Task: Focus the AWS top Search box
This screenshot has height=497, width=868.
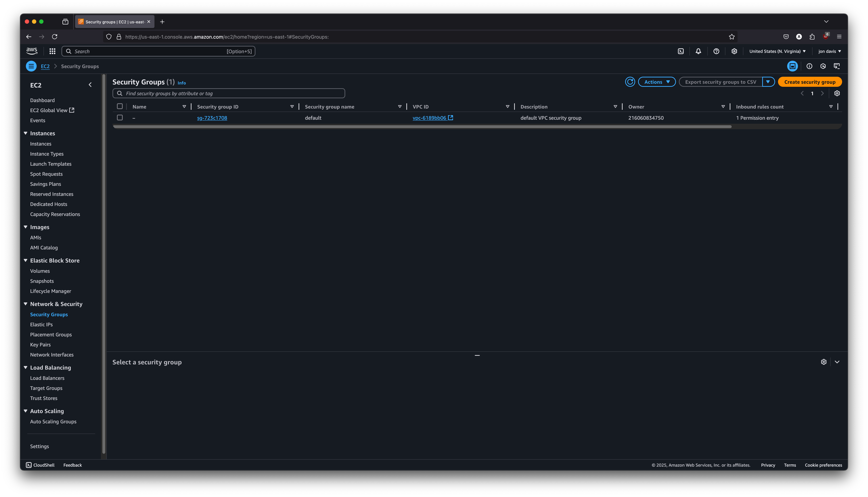Action: click(x=158, y=51)
